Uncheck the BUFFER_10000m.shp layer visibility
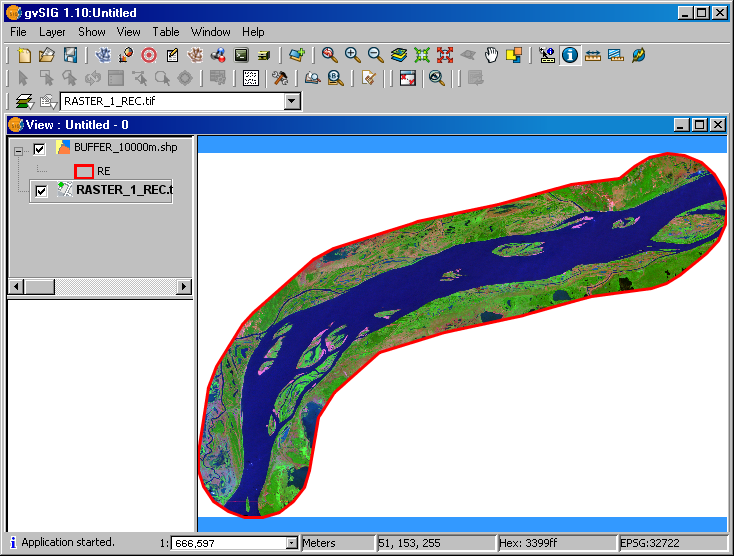 39,149
